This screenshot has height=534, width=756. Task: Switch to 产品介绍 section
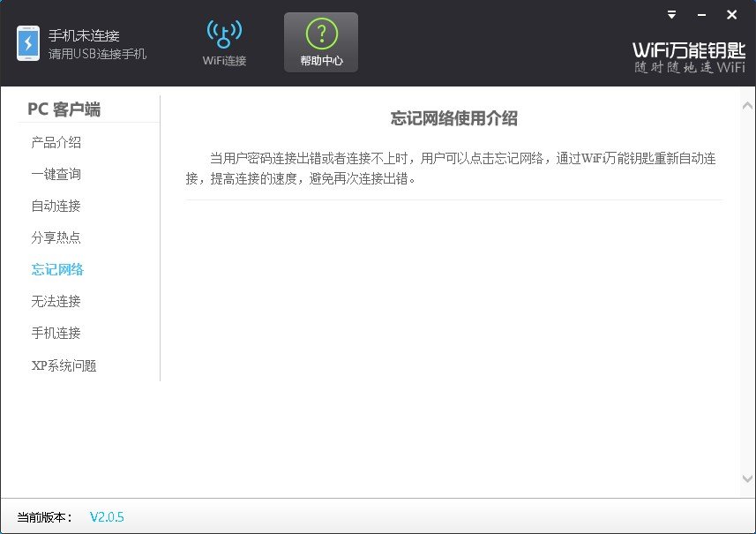coord(57,141)
